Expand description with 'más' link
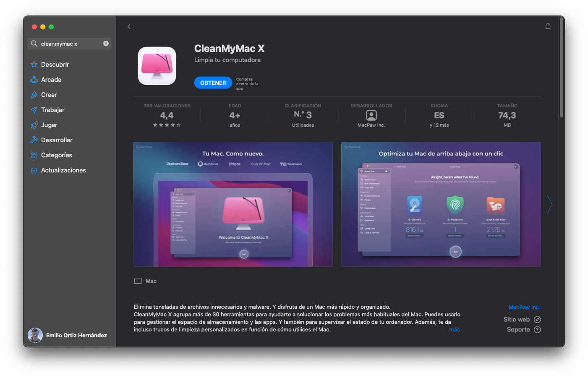The image size is (588, 378). coord(454,330)
